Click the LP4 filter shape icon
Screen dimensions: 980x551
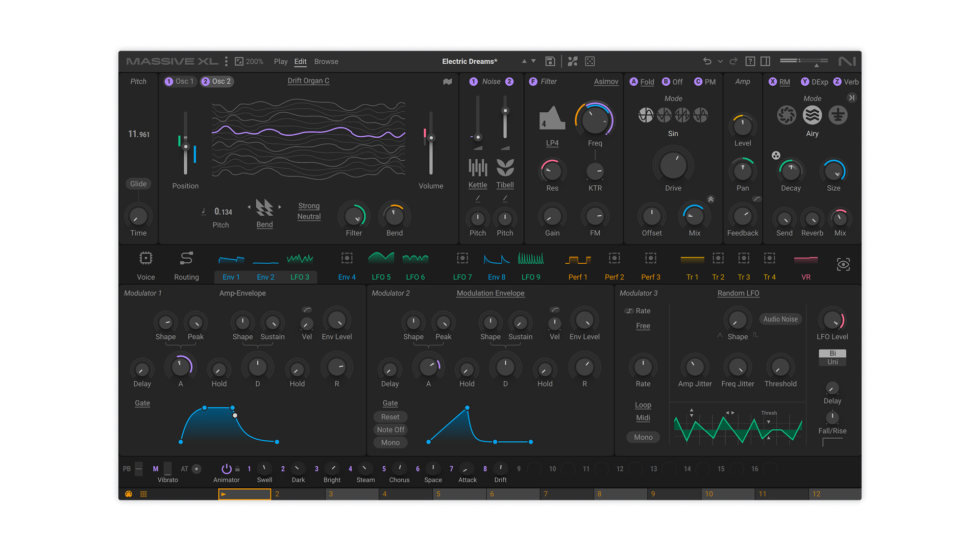552,118
